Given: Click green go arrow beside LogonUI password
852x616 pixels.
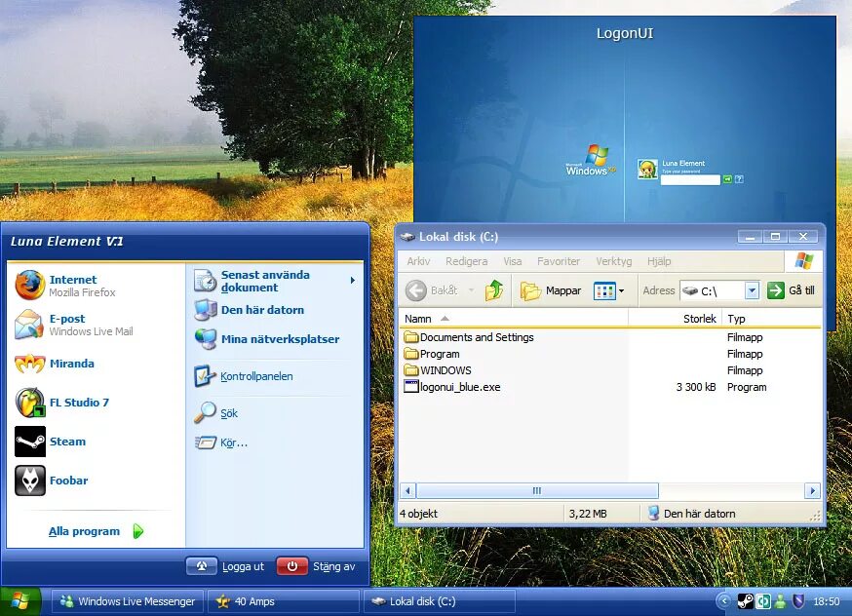Looking at the screenshot, I should (727, 179).
